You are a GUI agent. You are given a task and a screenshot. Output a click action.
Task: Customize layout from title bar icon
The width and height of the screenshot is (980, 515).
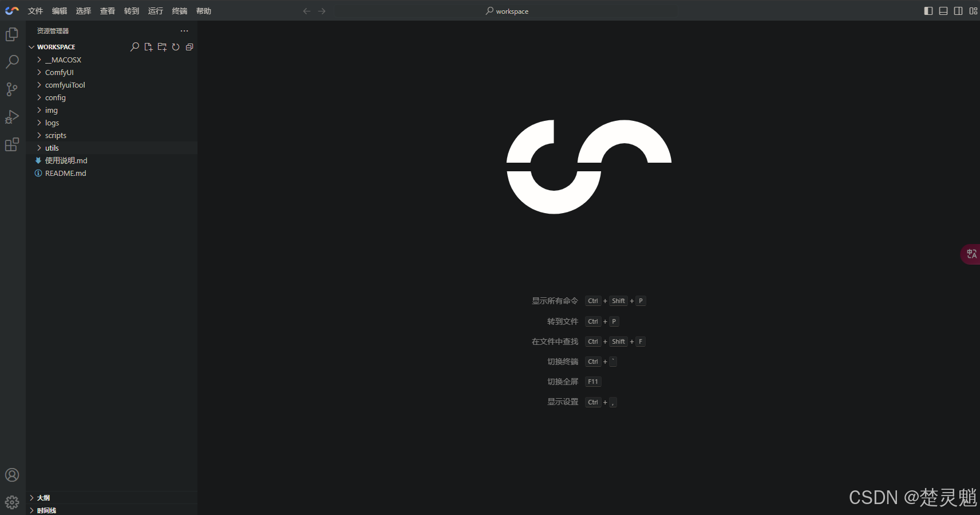[973, 11]
